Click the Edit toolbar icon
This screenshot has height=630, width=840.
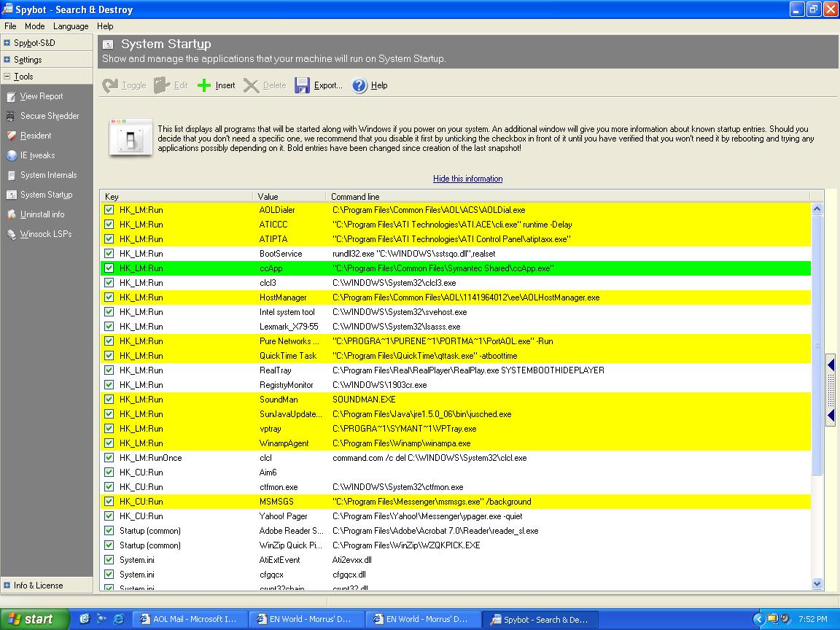[x=162, y=85]
